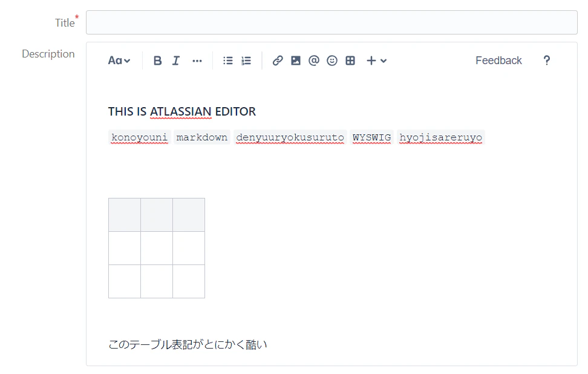588x374 pixels.
Task: Click the center cell of the table
Action: [x=157, y=248]
